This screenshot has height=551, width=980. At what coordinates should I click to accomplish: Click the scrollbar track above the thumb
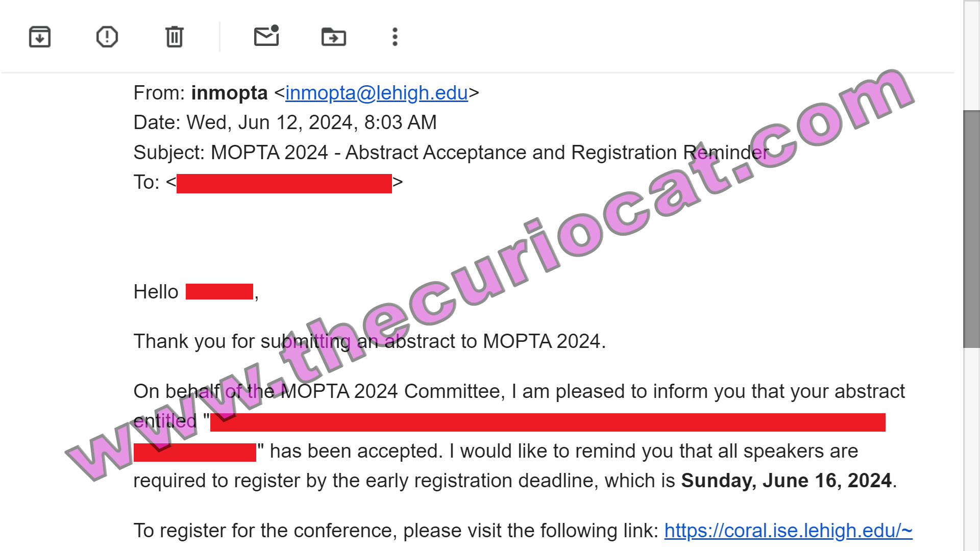pyautogui.click(x=972, y=55)
